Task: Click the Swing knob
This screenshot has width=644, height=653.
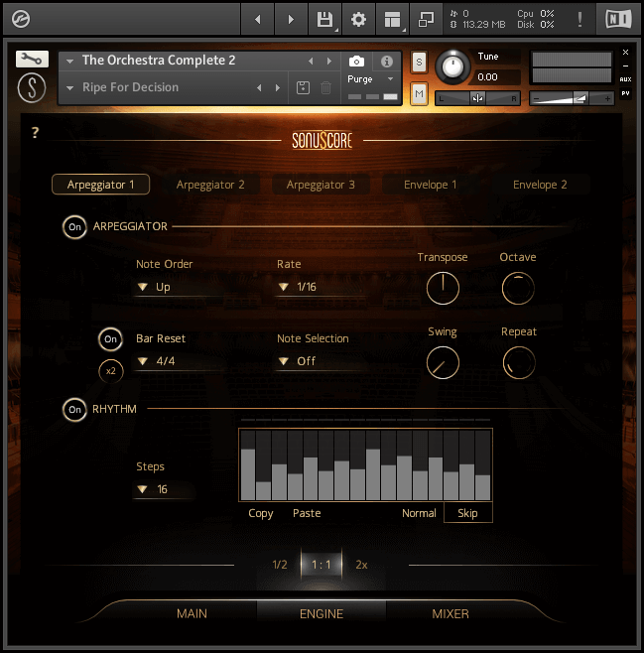Action: pyautogui.click(x=443, y=362)
